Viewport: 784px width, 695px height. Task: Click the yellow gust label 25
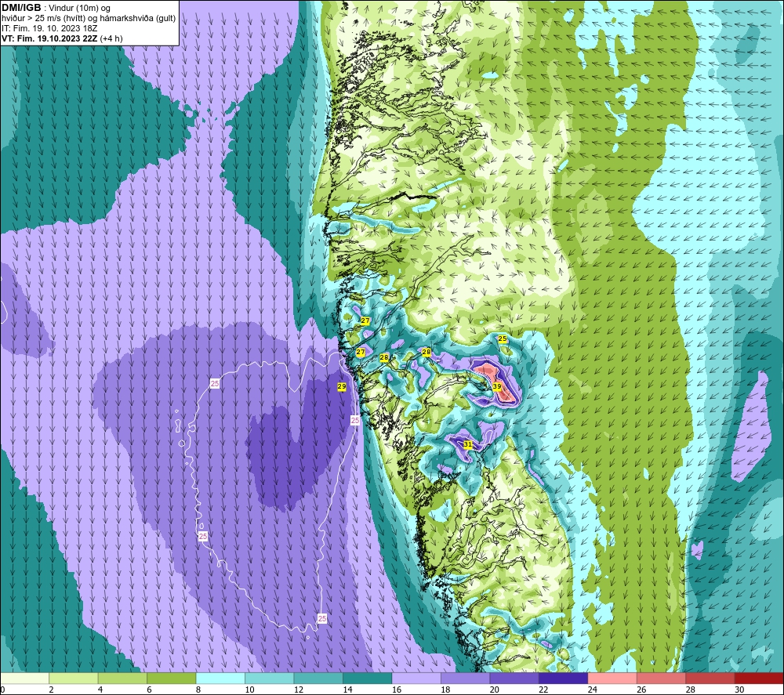[503, 338]
